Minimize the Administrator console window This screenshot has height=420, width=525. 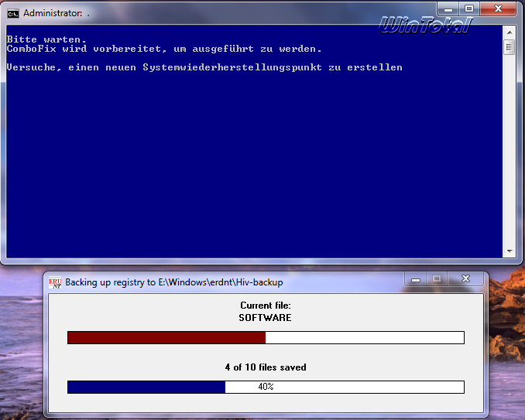tap(448, 9)
